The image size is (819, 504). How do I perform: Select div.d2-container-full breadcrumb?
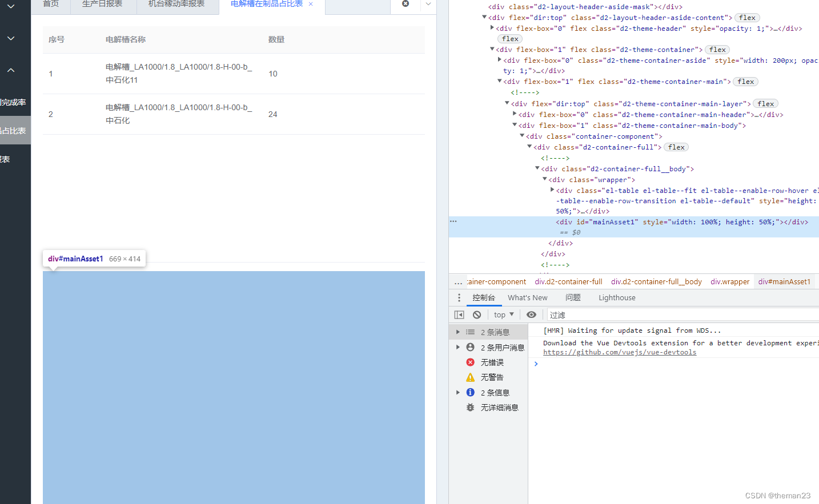click(x=568, y=282)
